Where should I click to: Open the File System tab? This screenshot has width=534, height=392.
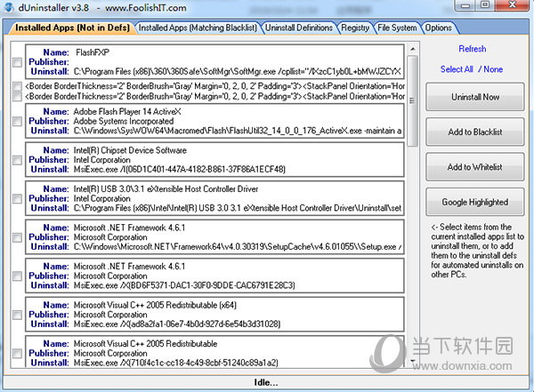click(x=397, y=28)
